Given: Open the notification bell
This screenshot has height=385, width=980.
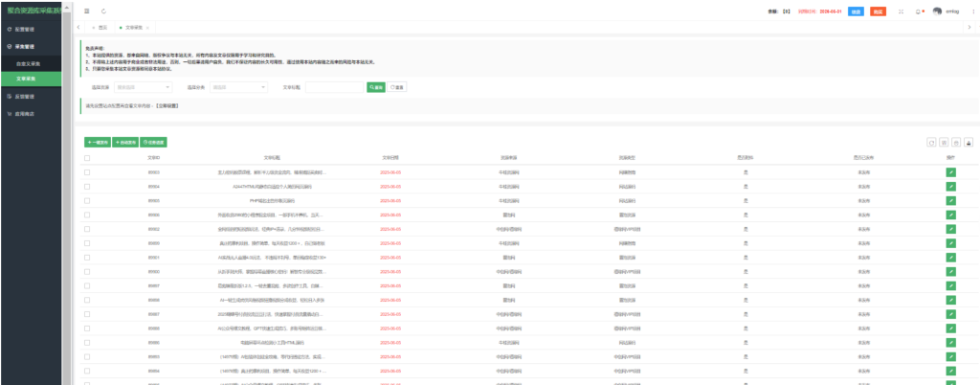Looking at the screenshot, I should (x=919, y=11).
